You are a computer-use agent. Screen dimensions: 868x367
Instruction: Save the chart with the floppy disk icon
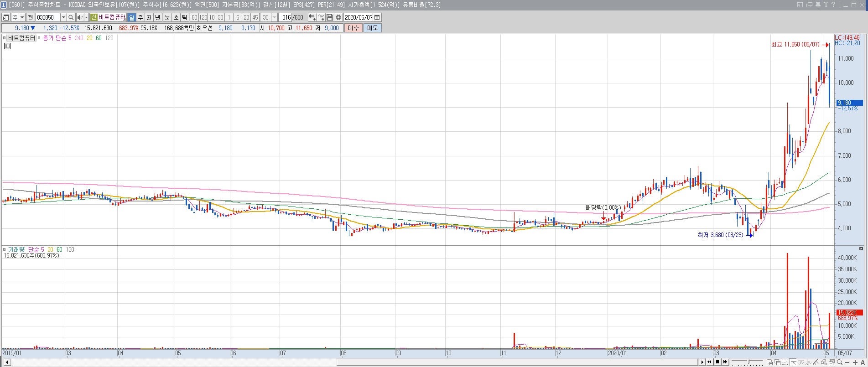330,17
